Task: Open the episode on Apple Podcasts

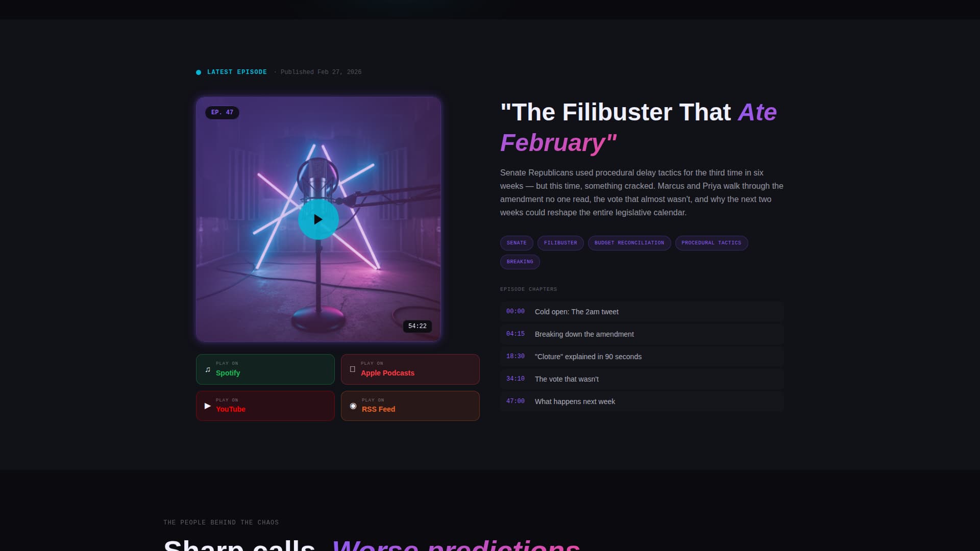Action: pyautogui.click(x=410, y=369)
